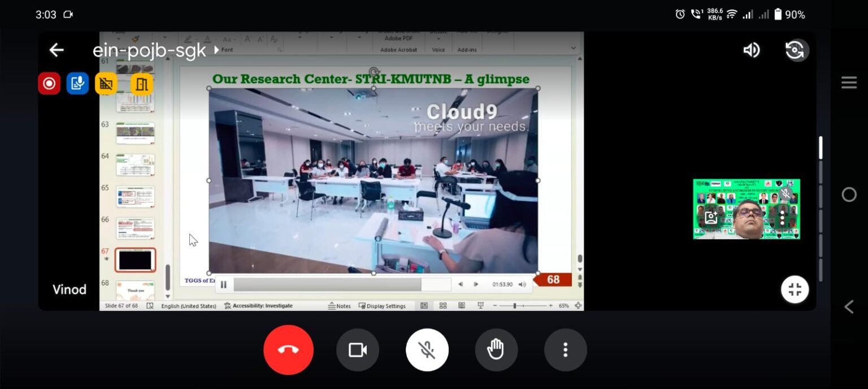Select the Adobe Acrobat ribbon tab
The height and width of the screenshot is (389, 868).
398,49
